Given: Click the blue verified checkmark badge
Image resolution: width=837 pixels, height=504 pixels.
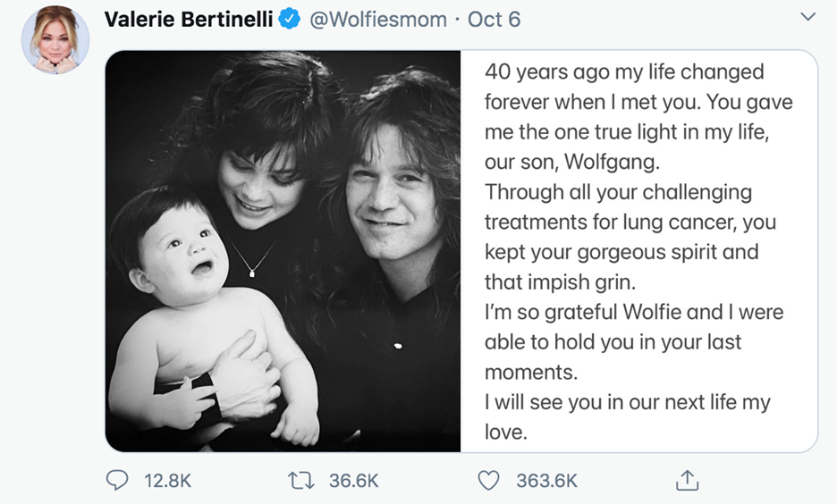Looking at the screenshot, I should point(290,19).
